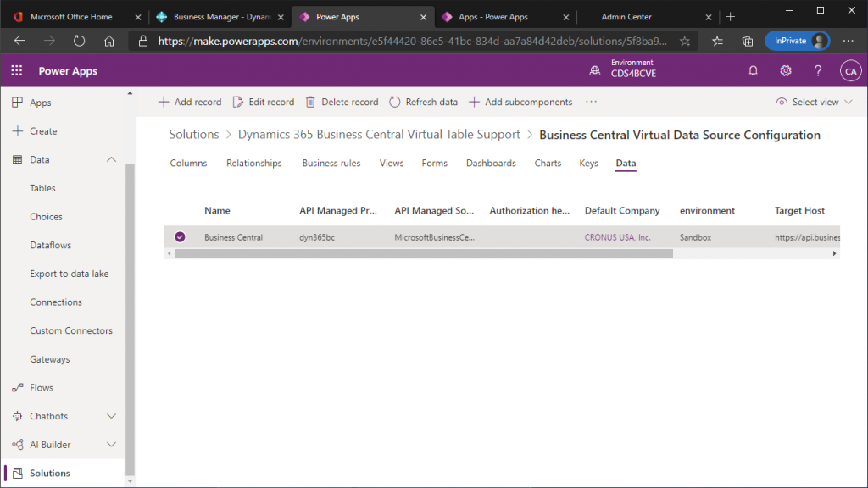
Task: Go to the browser home page icon
Action: tap(109, 41)
